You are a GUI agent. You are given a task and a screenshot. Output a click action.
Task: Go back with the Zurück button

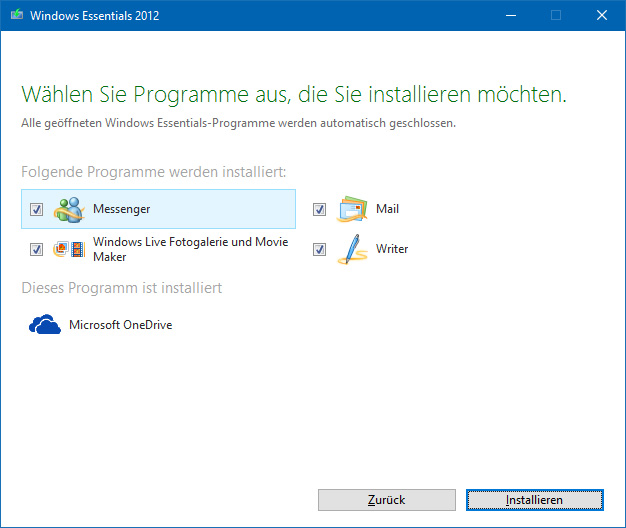pos(386,500)
